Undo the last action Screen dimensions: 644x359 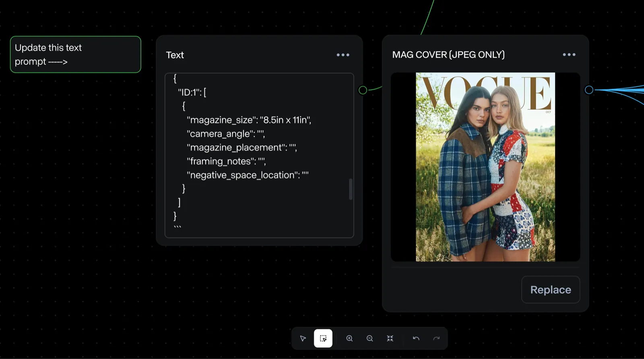click(416, 338)
